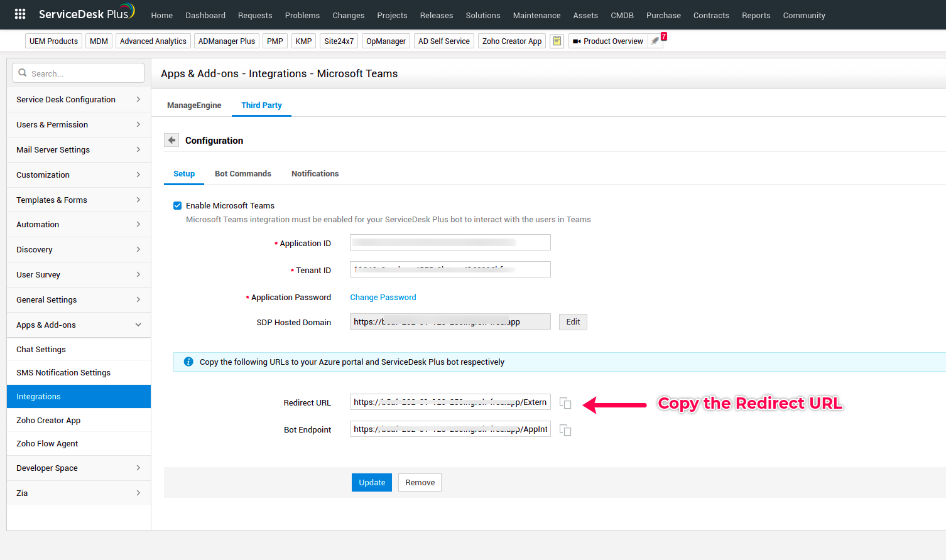Image resolution: width=946 pixels, height=560 pixels.
Task: Select the Third Party tab
Action: click(x=261, y=105)
